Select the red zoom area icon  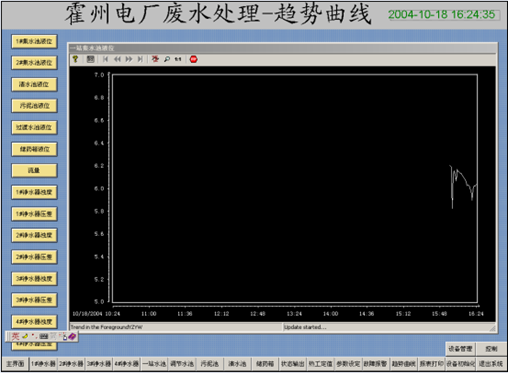pos(155,59)
